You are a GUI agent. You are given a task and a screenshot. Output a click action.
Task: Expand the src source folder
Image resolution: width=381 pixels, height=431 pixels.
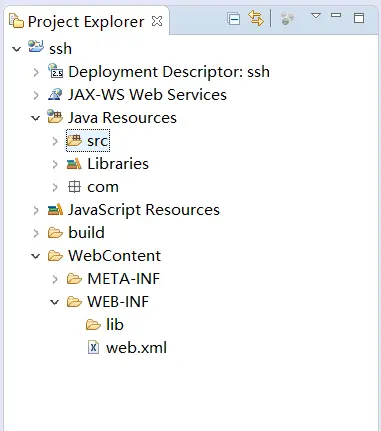point(55,141)
